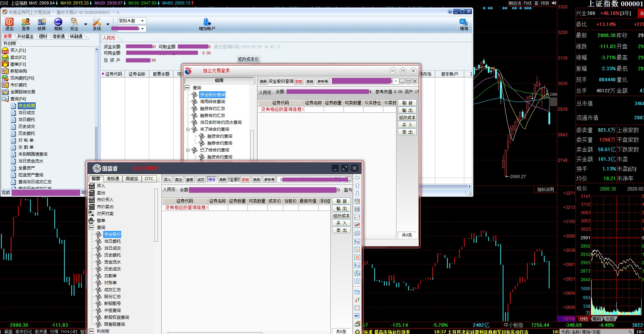
Task: Click the 登录 login icon in Zhongtai toolbar
Action: click(26, 22)
